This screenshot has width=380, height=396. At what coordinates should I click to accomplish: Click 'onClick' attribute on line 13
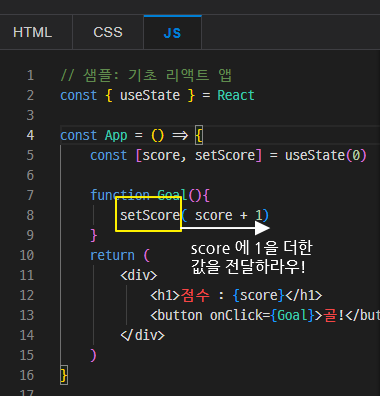coord(236,315)
